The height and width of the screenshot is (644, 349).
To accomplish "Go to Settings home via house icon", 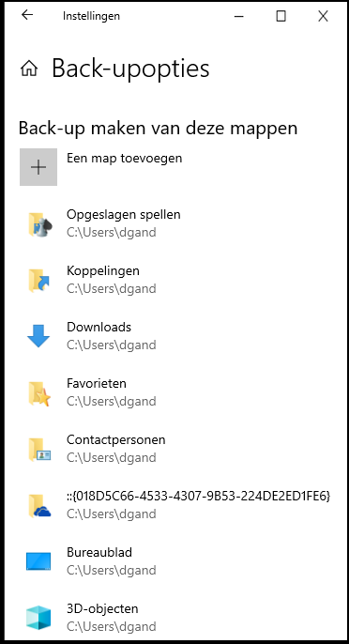I will coord(29,69).
